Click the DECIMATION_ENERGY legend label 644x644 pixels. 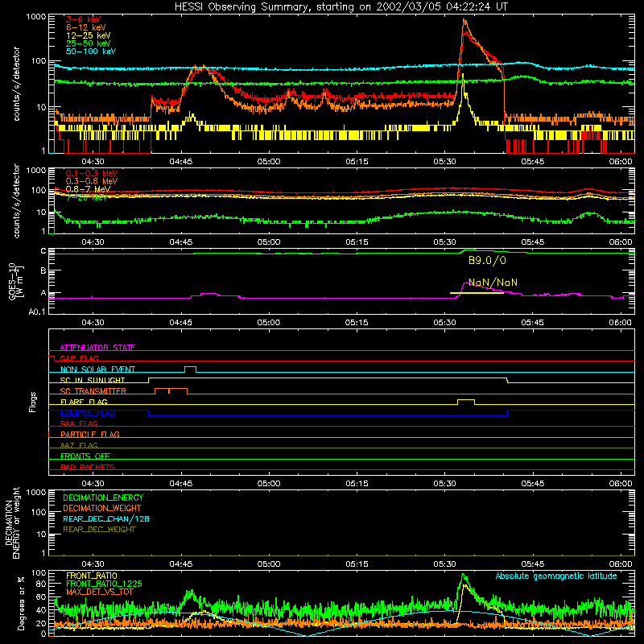tap(103, 497)
